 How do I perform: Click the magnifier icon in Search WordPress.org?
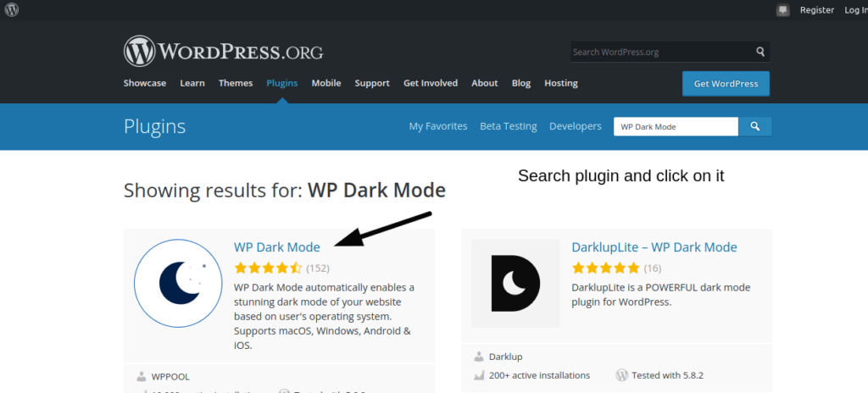(x=760, y=52)
